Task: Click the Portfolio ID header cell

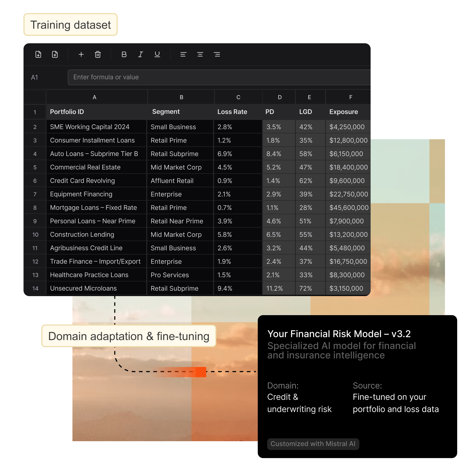Action: pyautogui.click(x=67, y=112)
